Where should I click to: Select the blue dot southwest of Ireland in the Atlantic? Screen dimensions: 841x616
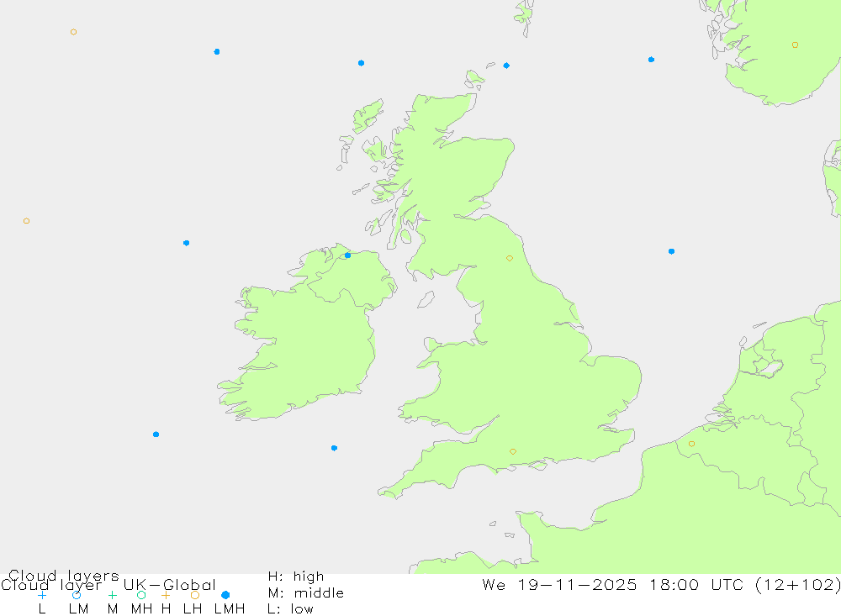coord(156,434)
